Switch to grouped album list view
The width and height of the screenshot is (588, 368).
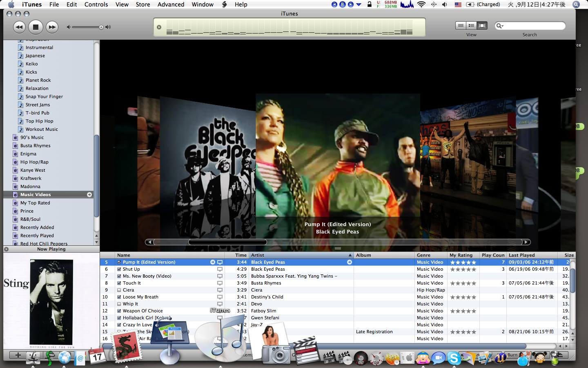(x=471, y=26)
